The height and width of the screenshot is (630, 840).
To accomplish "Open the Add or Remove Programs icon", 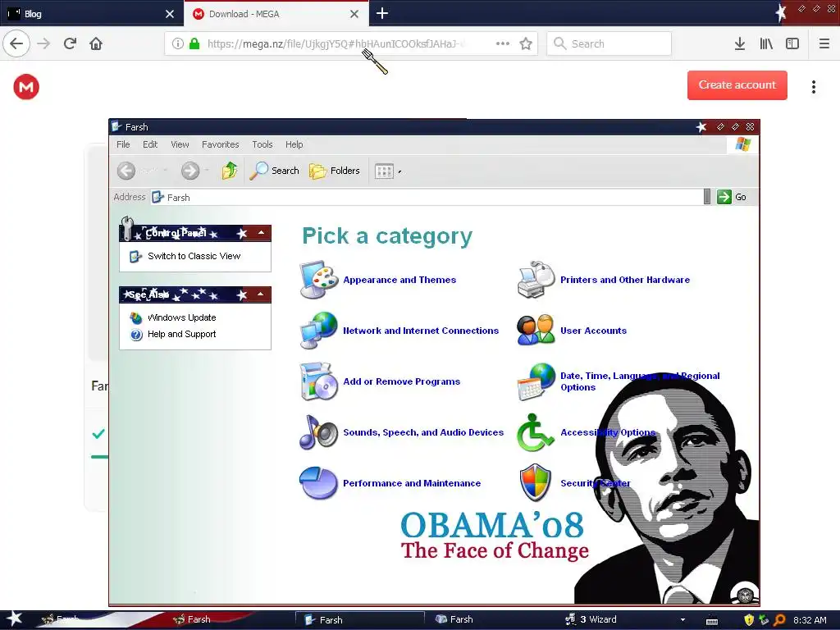I will [319, 381].
